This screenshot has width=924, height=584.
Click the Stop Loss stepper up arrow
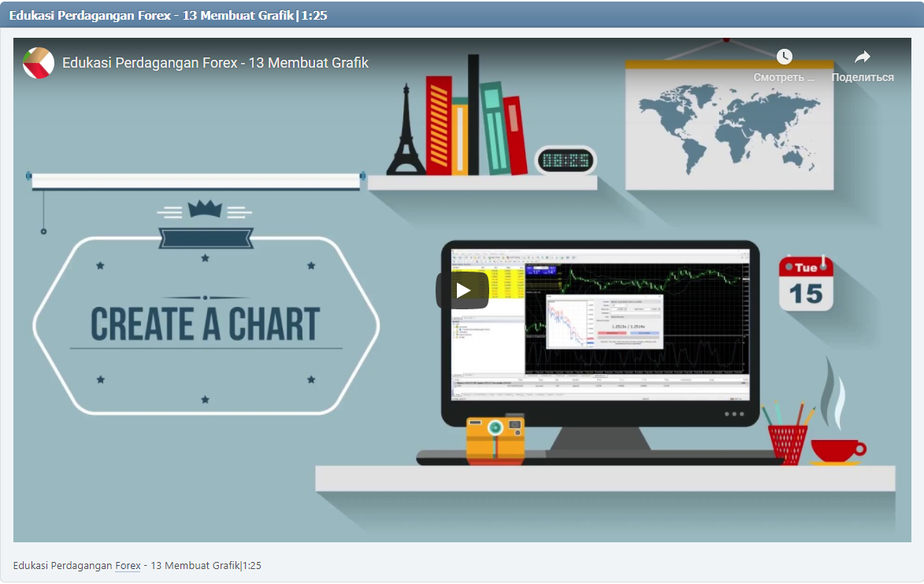coord(625,308)
